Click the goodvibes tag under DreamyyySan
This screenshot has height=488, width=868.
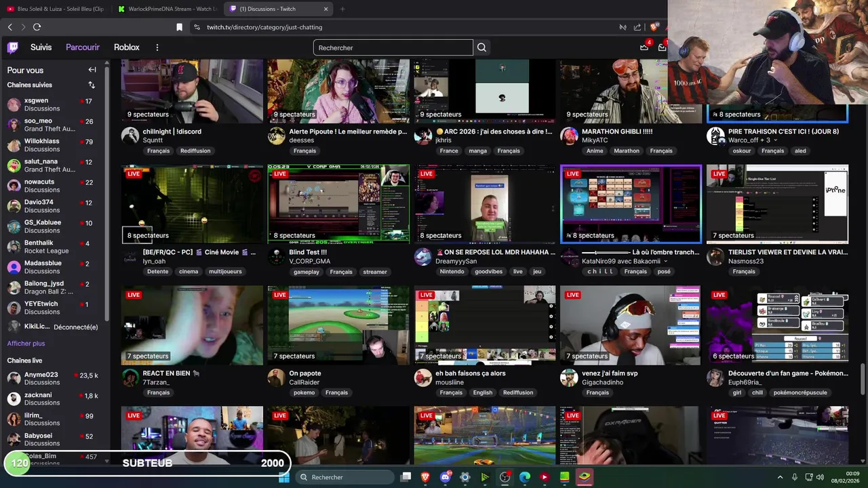pos(488,272)
